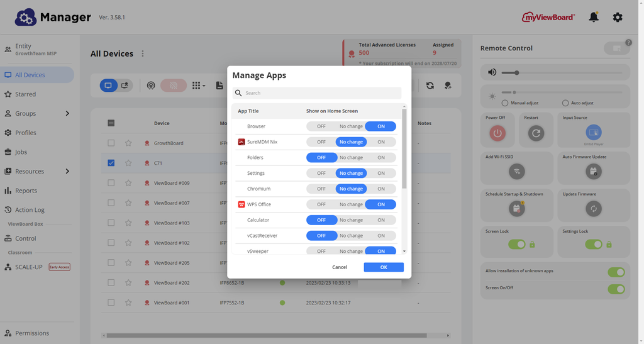The height and width of the screenshot is (344, 644).
Task: Click the refresh device list icon
Action: tap(430, 86)
